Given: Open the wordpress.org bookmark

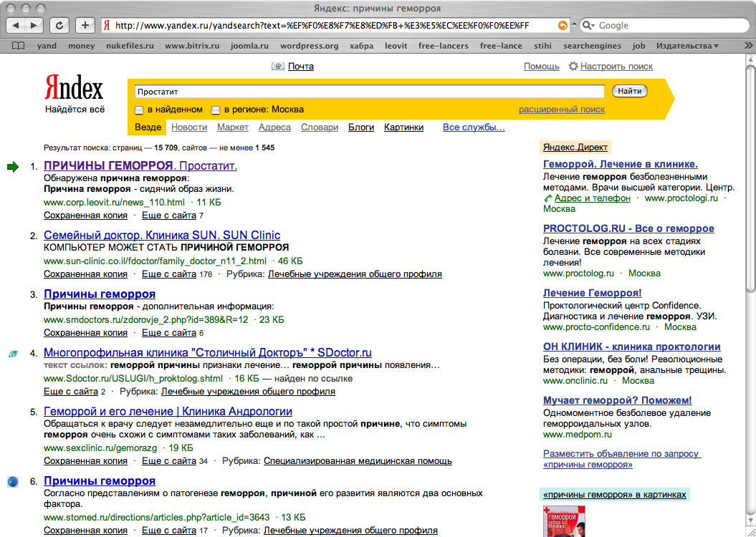Looking at the screenshot, I should pyautogui.click(x=309, y=46).
